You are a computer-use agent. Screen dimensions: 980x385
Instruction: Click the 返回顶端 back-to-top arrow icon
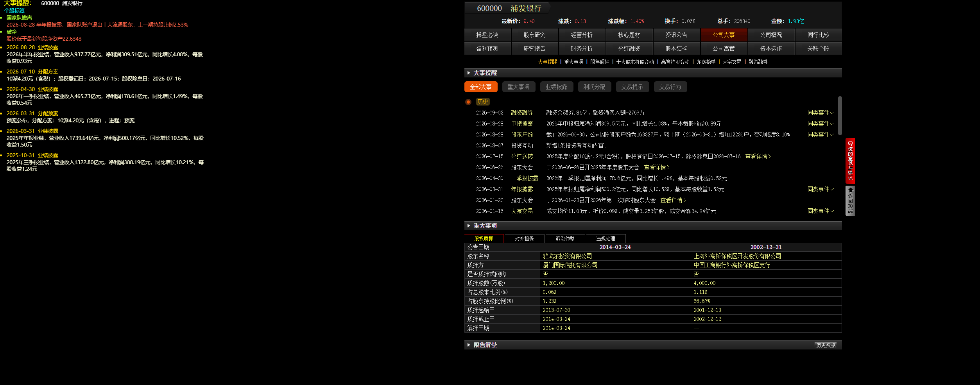tap(850, 190)
